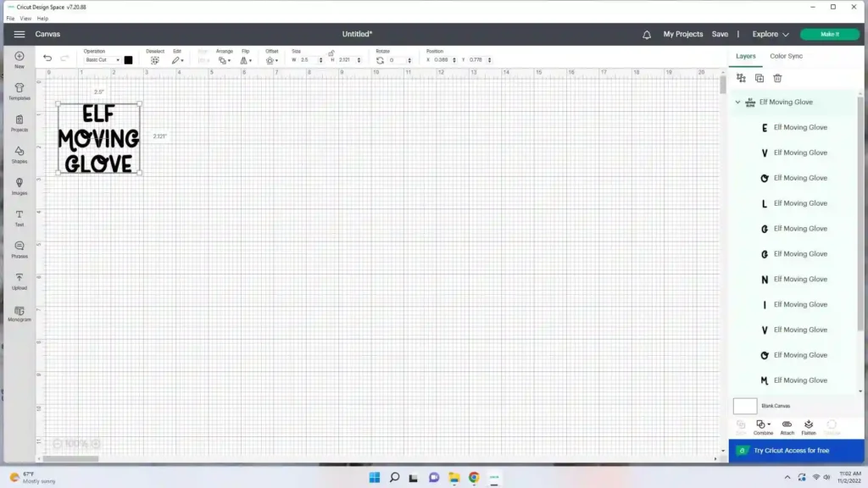Click the Attach icon below the Layers panel

787,426
